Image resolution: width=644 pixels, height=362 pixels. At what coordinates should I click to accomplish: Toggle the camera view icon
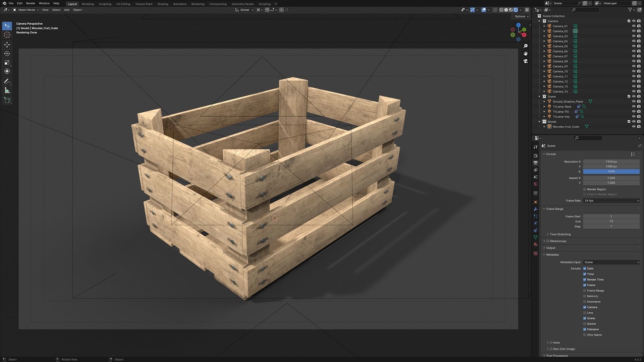coord(526,61)
